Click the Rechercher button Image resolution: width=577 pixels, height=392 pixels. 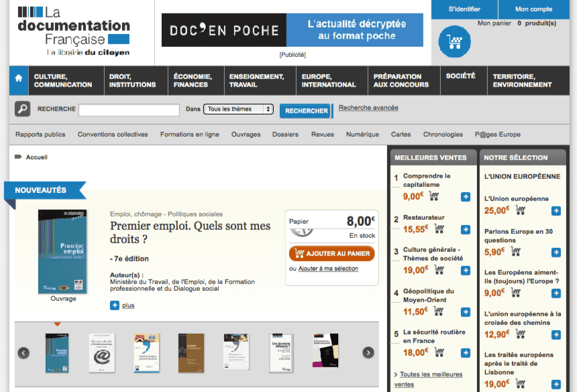click(x=306, y=111)
